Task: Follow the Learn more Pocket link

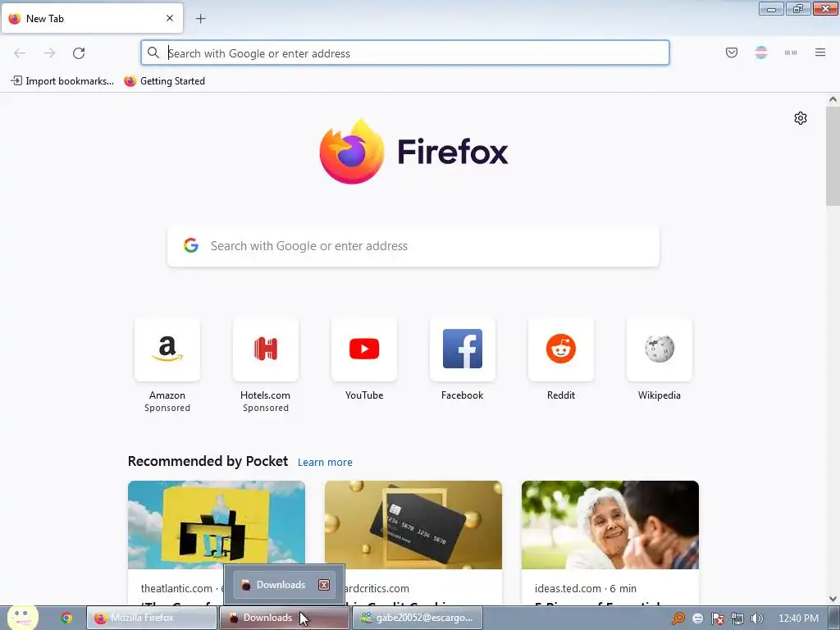Action: point(325,463)
